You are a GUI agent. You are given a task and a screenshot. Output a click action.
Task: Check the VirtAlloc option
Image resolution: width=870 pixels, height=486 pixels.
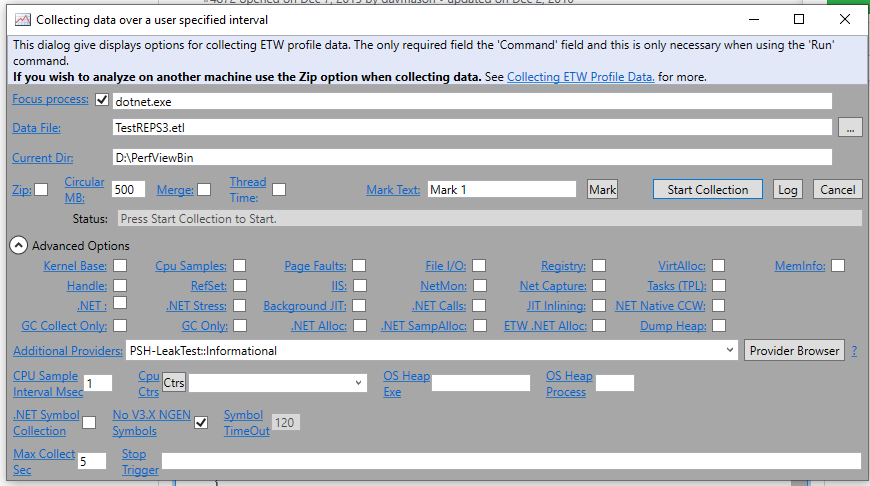tap(719, 266)
